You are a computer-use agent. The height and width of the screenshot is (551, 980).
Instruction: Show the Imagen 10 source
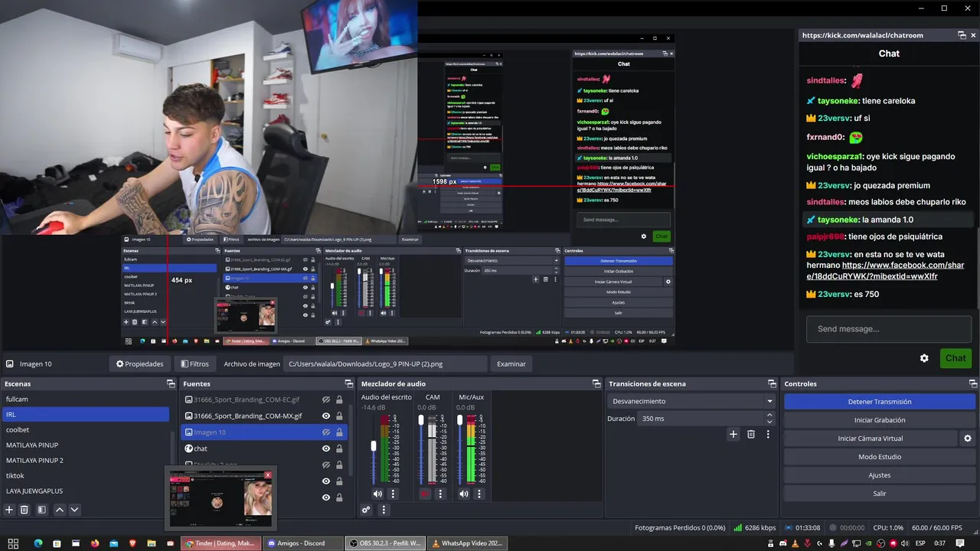[326, 432]
